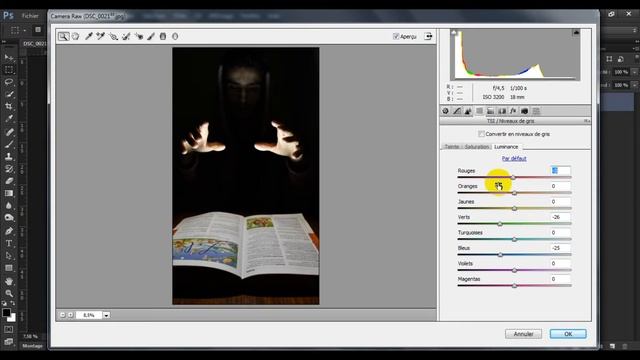Select Photoshop Crop tool in left toolbar
This screenshot has width=640, height=360.
[9, 106]
